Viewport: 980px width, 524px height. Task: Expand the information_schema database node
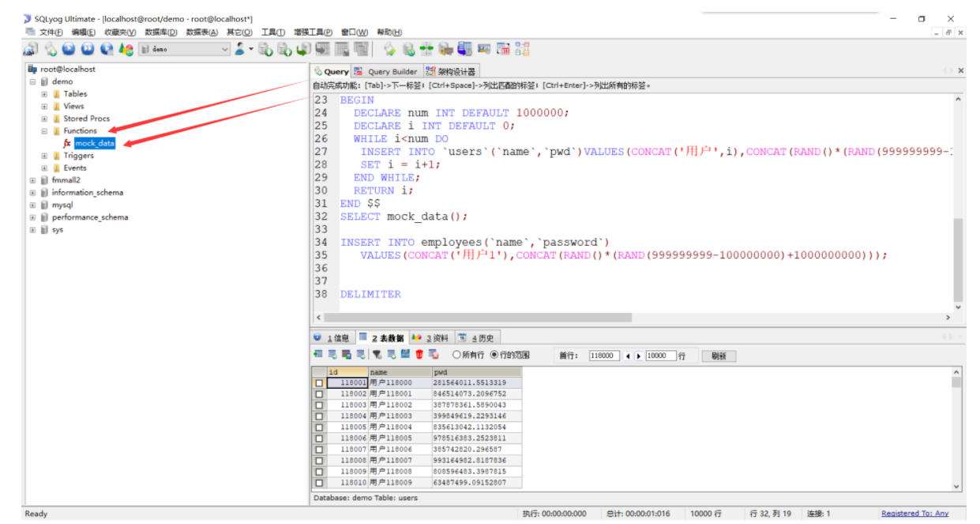(x=32, y=193)
